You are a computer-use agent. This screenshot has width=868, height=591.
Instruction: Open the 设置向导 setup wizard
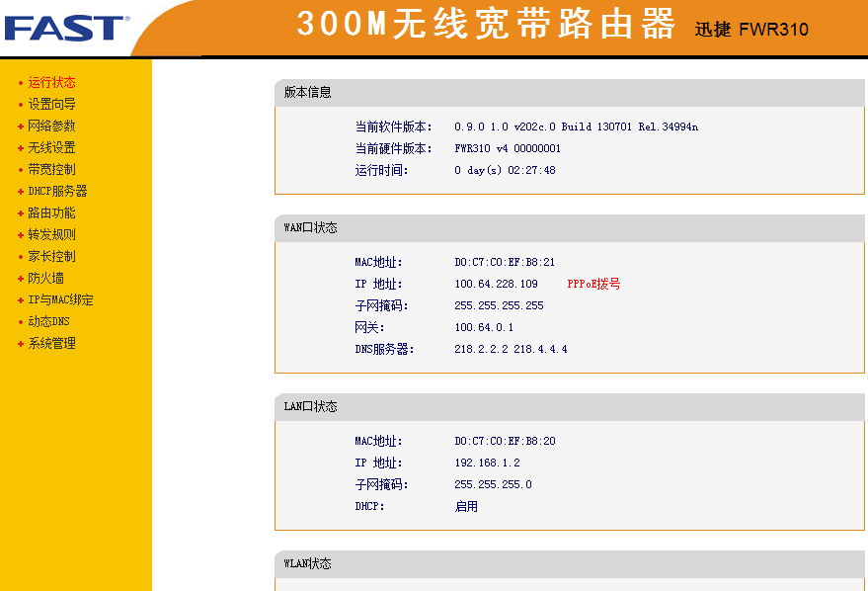[51, 104]
